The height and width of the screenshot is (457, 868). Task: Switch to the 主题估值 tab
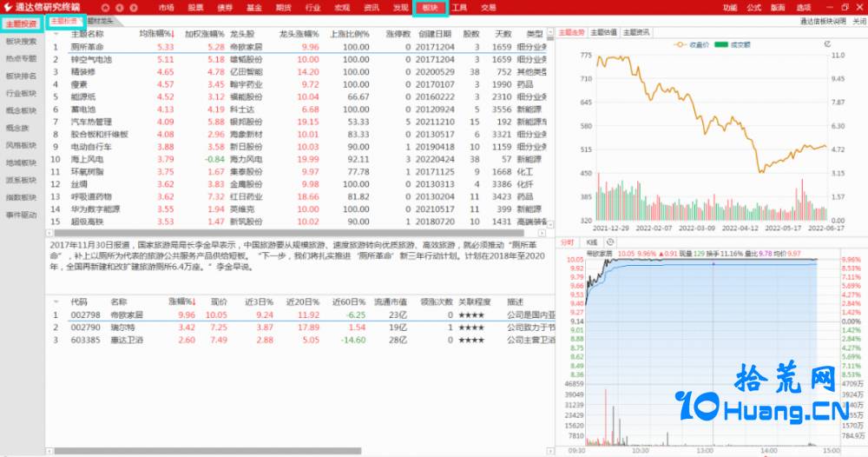pyautogui.click(x=603, y=33)
